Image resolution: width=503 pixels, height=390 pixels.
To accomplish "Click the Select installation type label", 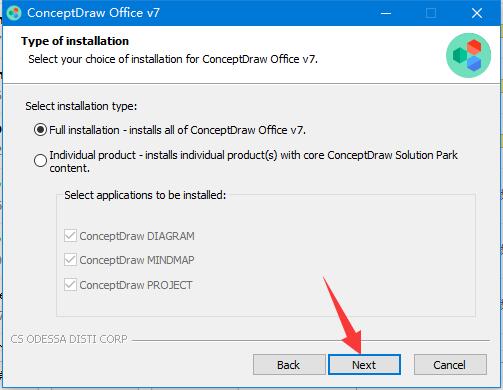I will (81, 106).
